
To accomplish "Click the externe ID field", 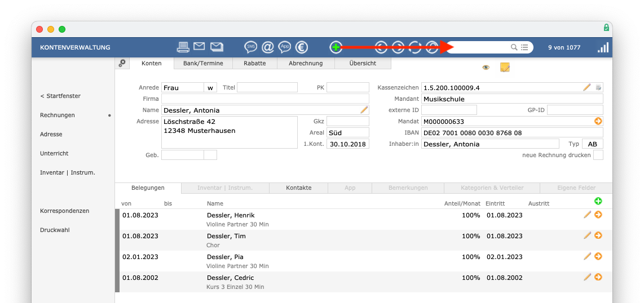I will point(449,110).
